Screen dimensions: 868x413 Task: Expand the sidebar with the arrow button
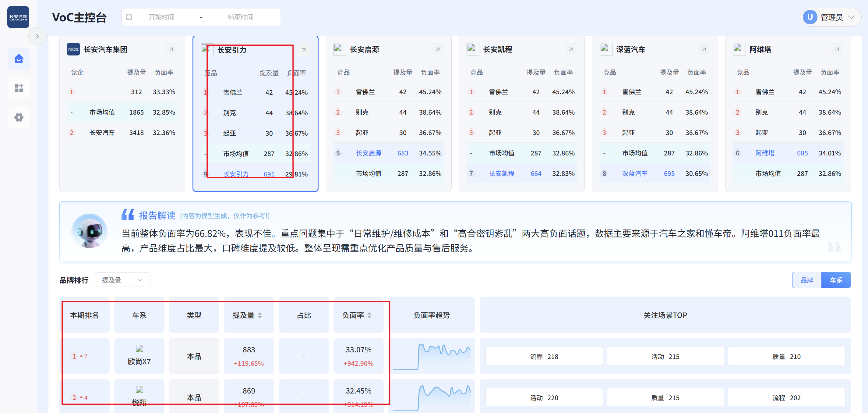37,36
